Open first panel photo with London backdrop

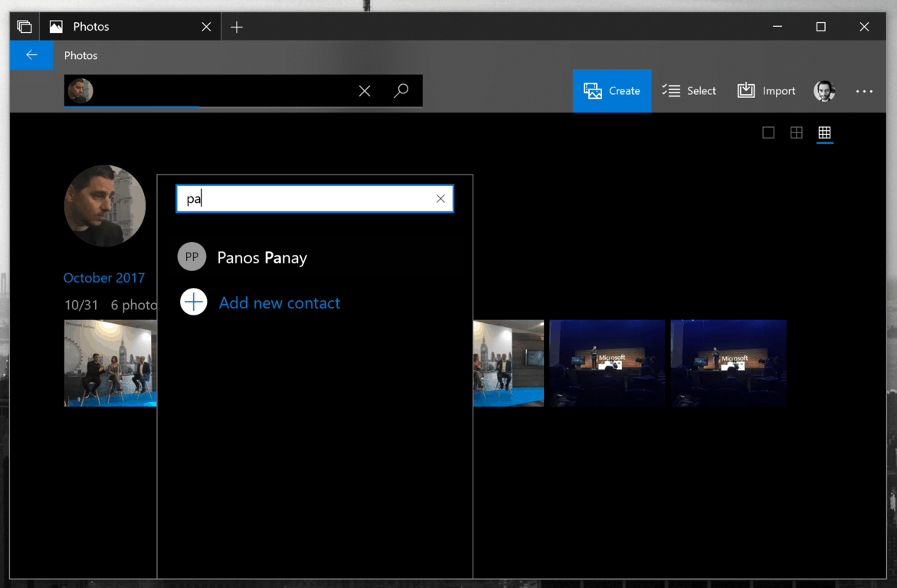pyautogui.click(x=110, y=363)
